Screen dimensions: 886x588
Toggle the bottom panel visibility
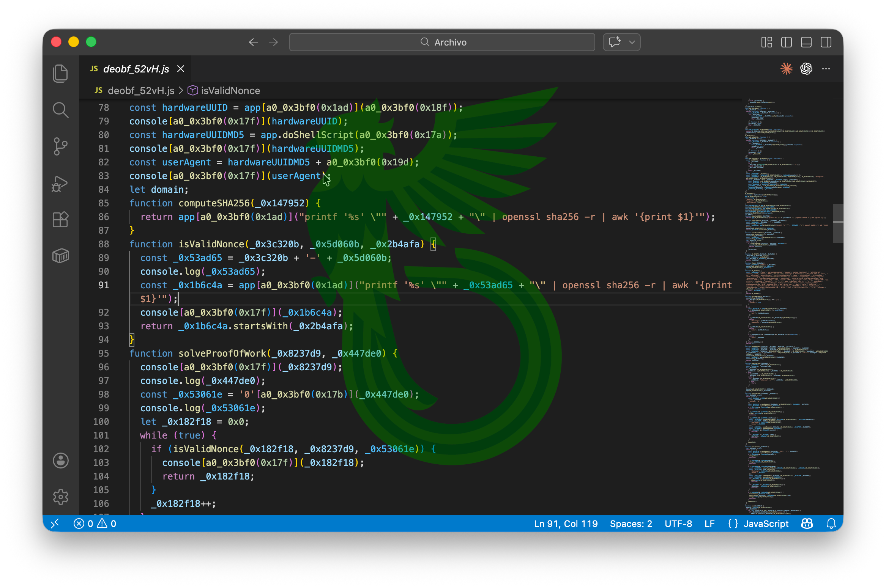806,42
